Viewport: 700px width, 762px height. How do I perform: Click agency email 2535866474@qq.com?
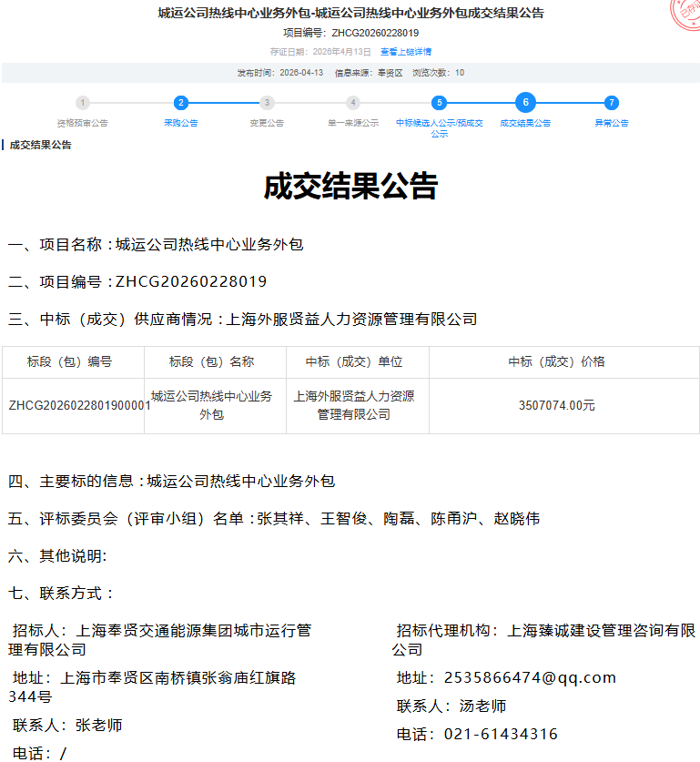coord(530,677)
